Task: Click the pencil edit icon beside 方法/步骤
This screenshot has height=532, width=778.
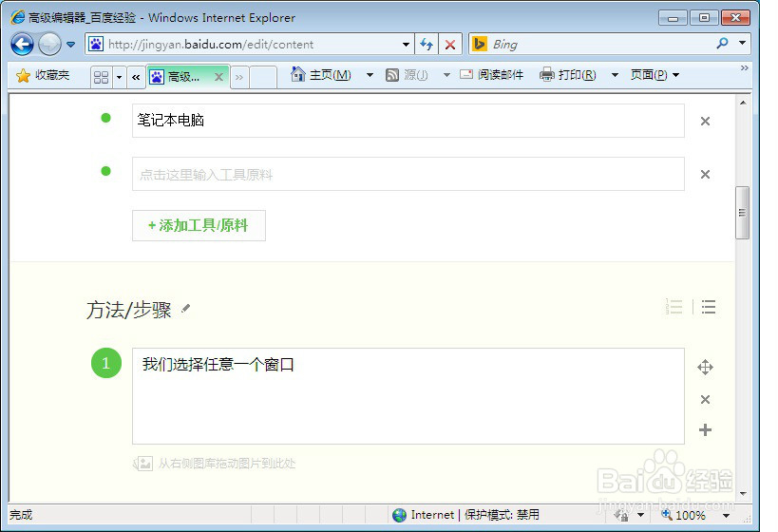Action: point(185,309)
